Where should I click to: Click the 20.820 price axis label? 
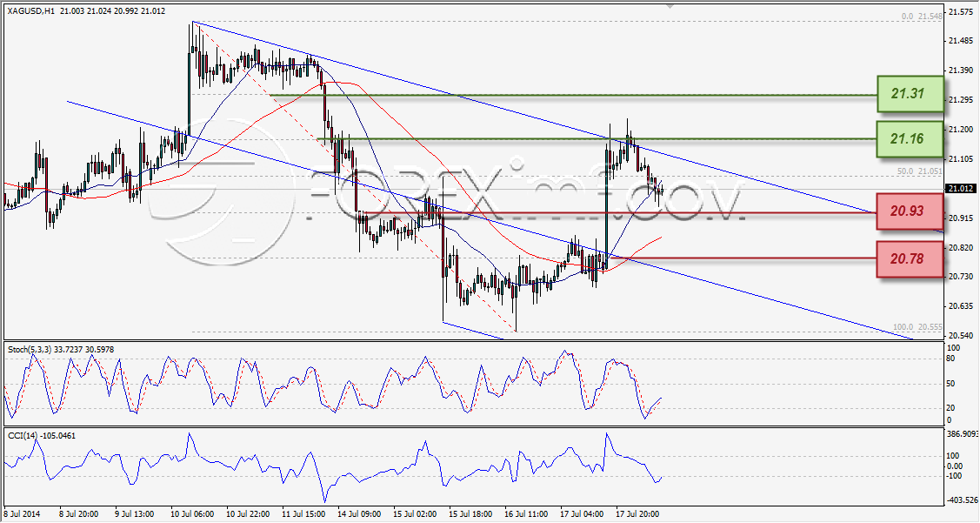961,248
